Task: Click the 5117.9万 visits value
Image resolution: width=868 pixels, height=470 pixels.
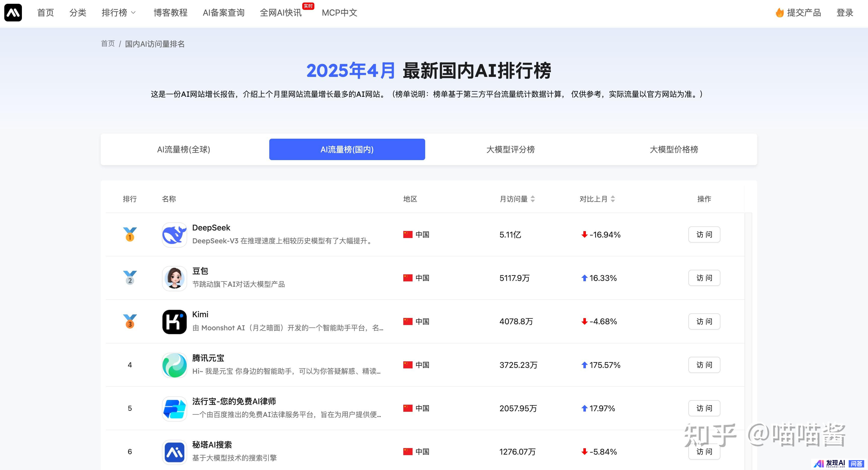Action: 515,278
